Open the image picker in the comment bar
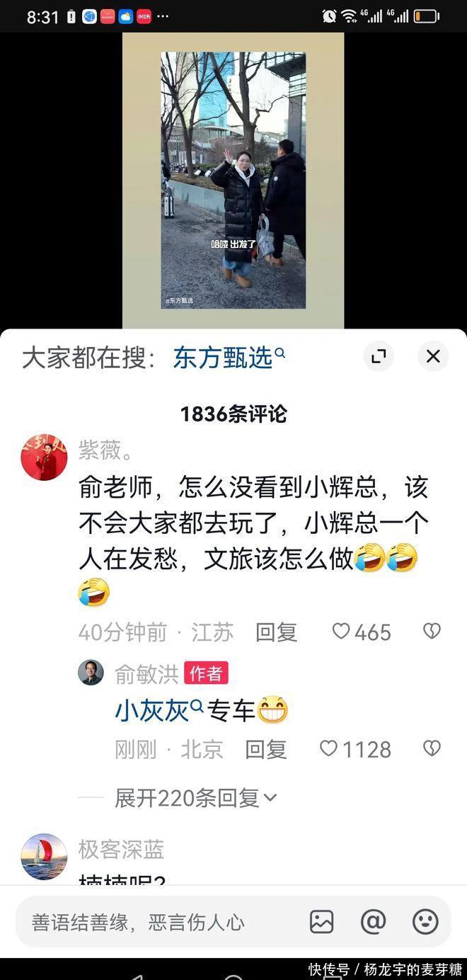Screen dimensions: 467x980 (x=322, y=921)
